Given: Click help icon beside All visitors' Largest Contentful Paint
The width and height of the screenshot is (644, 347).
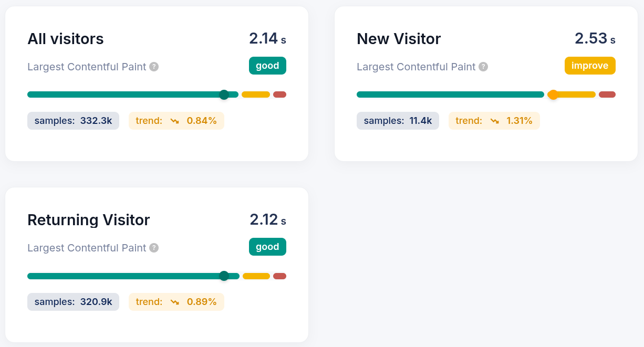Looking at the screenshot, I should click(x=154, y=67).
